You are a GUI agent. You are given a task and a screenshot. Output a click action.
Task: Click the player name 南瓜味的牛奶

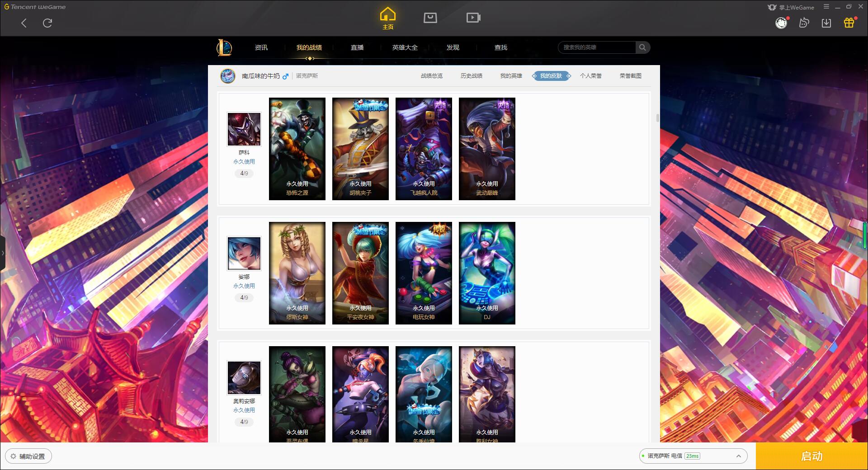point(261,76)
